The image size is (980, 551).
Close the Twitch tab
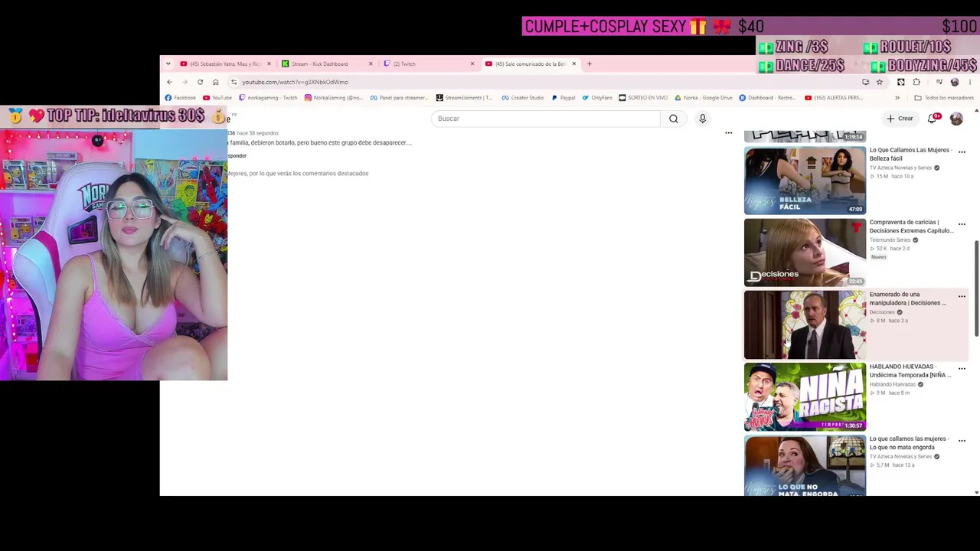(x=472, y=64)
